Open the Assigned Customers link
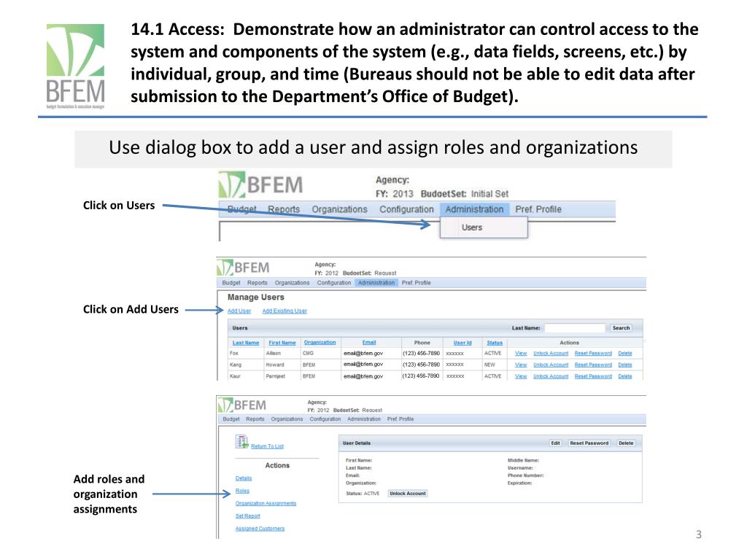This screenshot has width=747, height=560. coord(260,529)
